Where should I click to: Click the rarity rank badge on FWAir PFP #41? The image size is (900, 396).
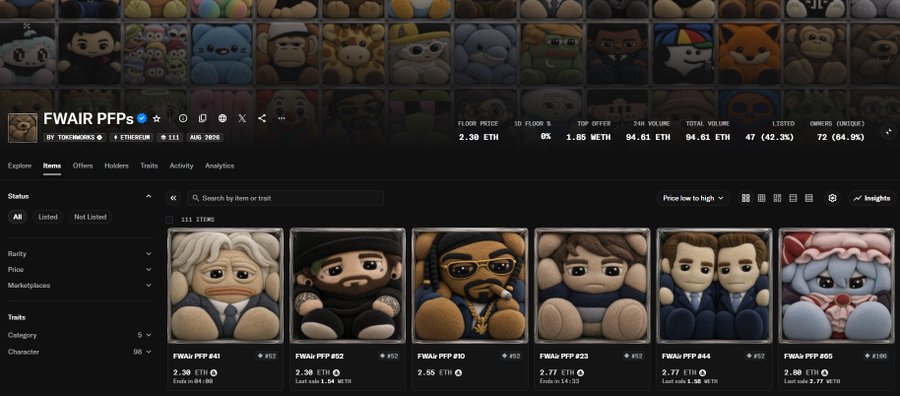(267, 356)
